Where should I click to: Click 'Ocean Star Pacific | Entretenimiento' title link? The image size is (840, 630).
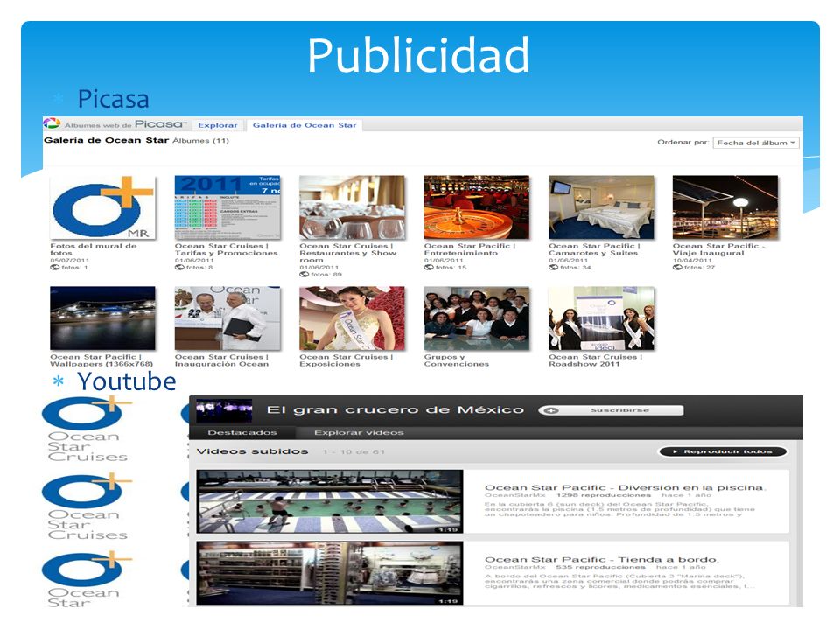(x=470, y=249)
